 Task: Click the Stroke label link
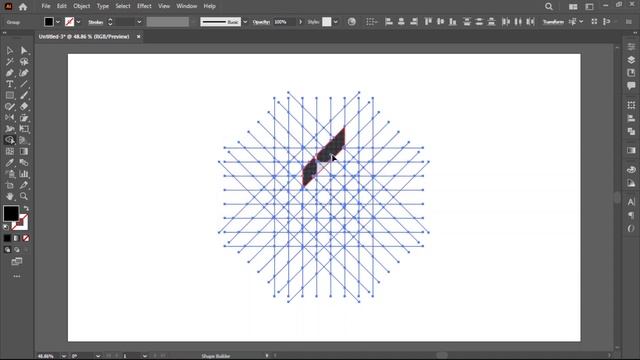96,22
